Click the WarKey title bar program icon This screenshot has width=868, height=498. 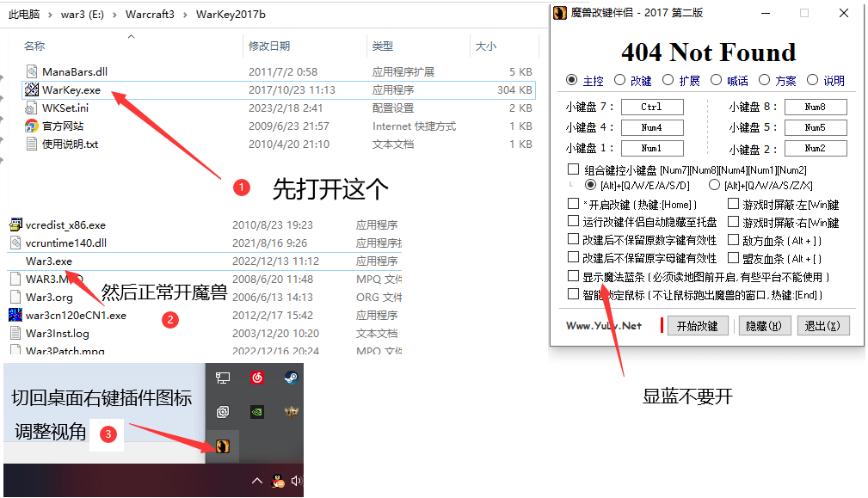559,13
